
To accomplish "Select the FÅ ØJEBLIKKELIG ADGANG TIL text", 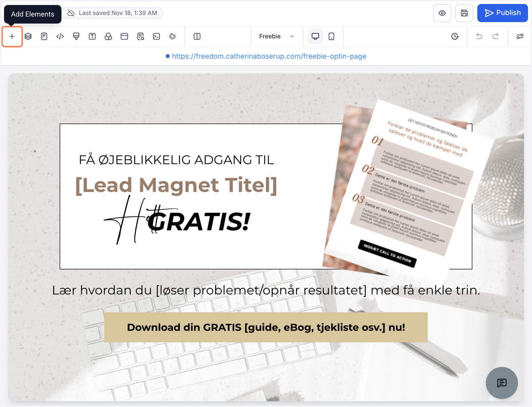I will coord(176,160).
